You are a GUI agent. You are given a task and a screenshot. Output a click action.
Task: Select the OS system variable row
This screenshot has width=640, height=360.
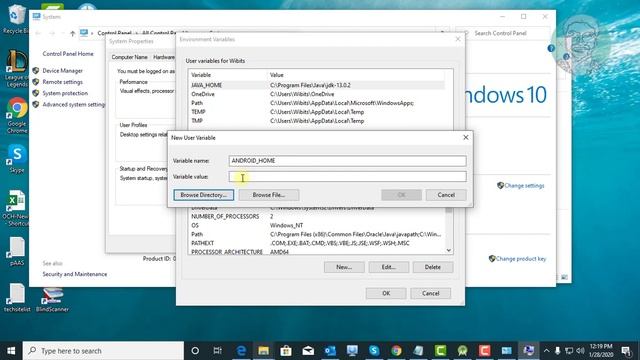coord(317,226)
